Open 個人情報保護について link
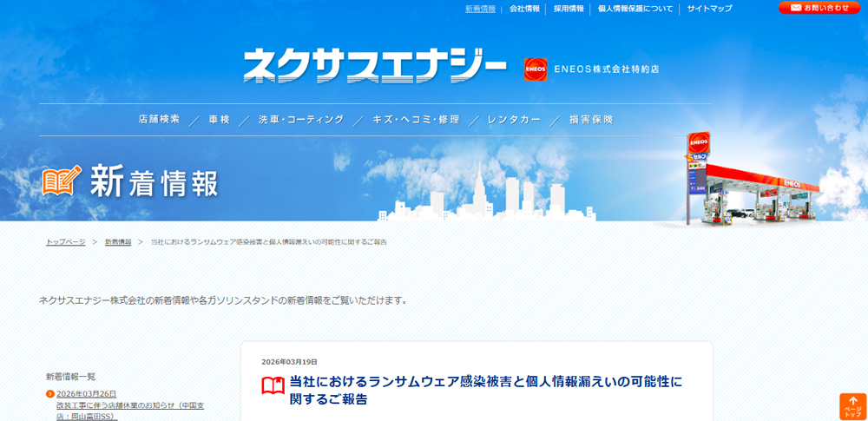 (635, 9)
